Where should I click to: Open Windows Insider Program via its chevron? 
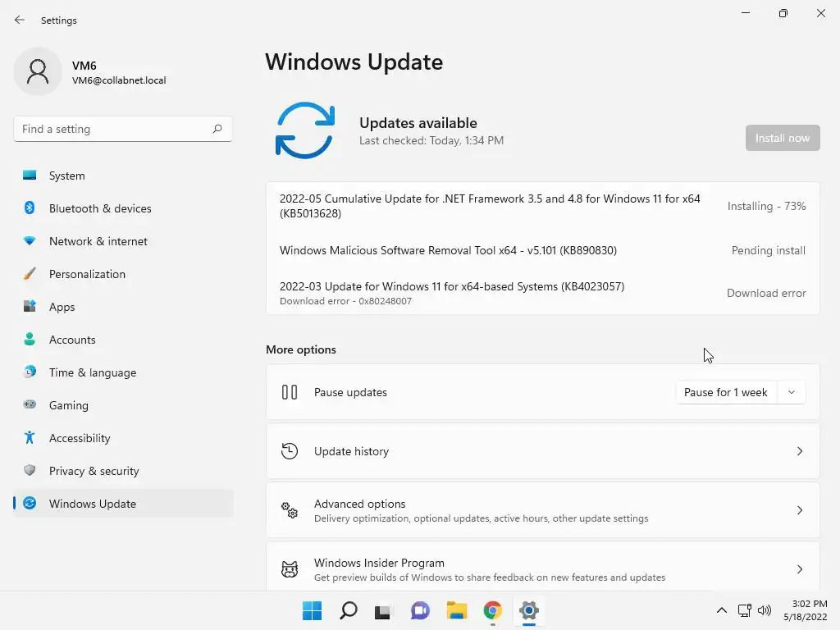point(799,569)
